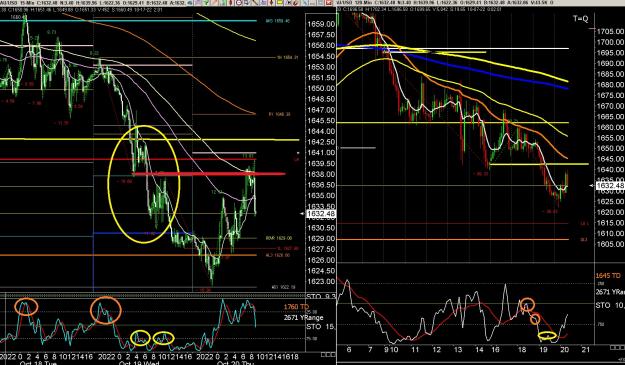Click 1605.00 on right price axis

click(611, 244)
